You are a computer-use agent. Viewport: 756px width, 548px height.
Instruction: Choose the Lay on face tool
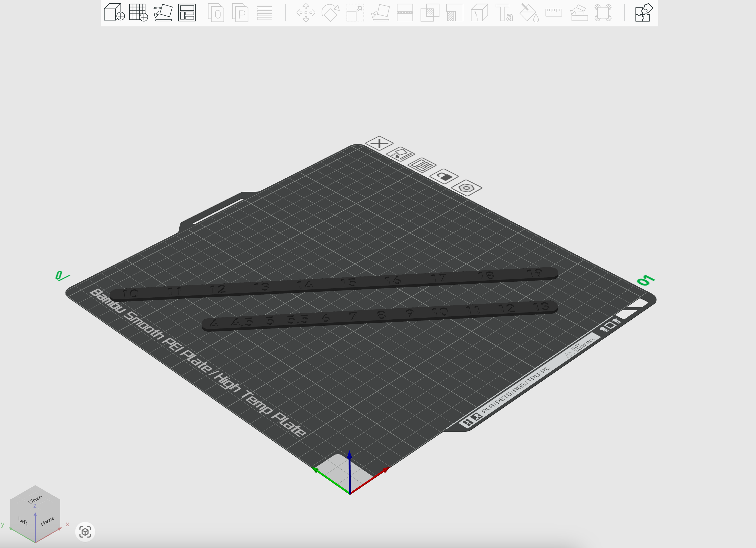380,13
